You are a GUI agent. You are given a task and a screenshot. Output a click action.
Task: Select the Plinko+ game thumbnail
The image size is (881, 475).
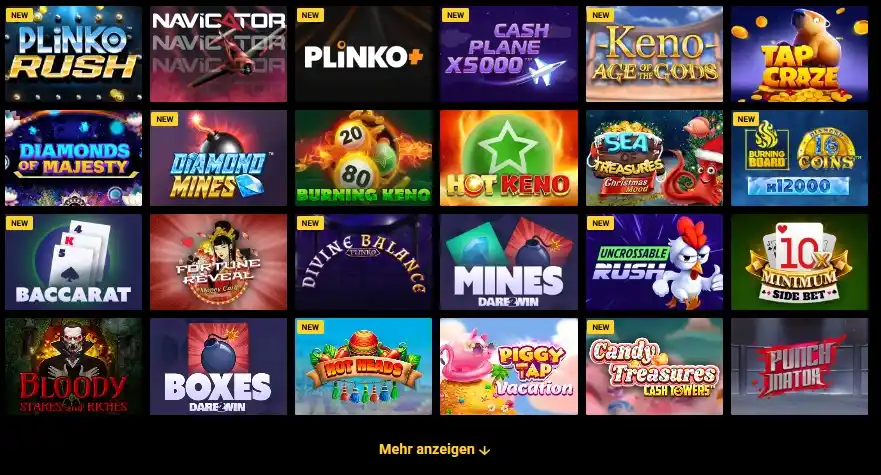(x=364, y=54)
